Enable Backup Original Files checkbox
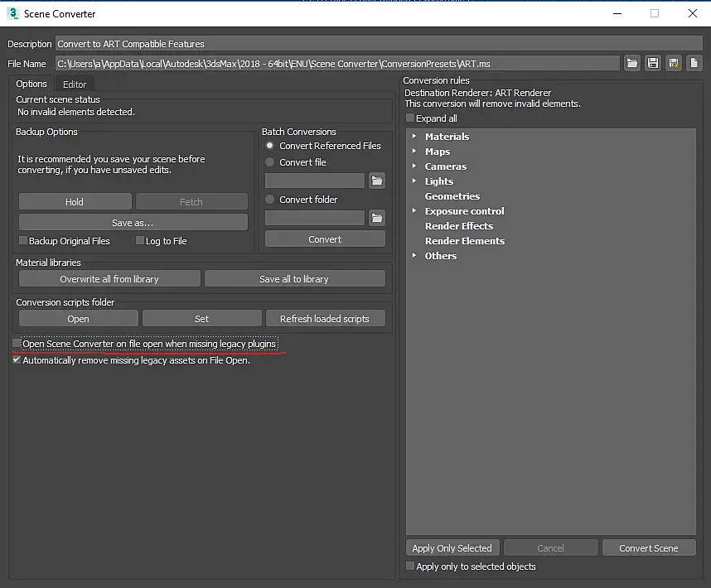 click(x=22, y=240)
